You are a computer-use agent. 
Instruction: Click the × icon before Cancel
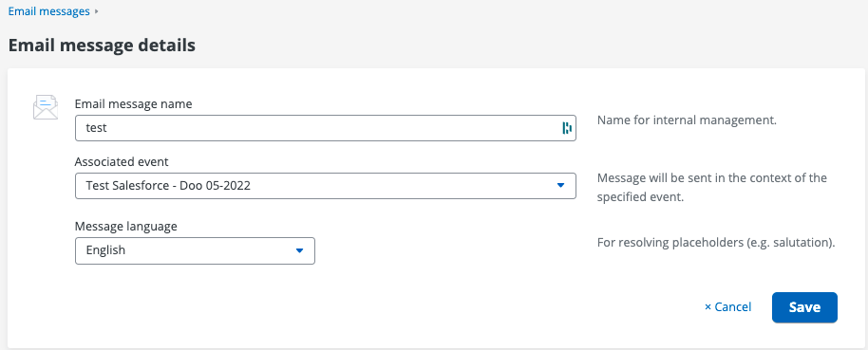[708, 307]
